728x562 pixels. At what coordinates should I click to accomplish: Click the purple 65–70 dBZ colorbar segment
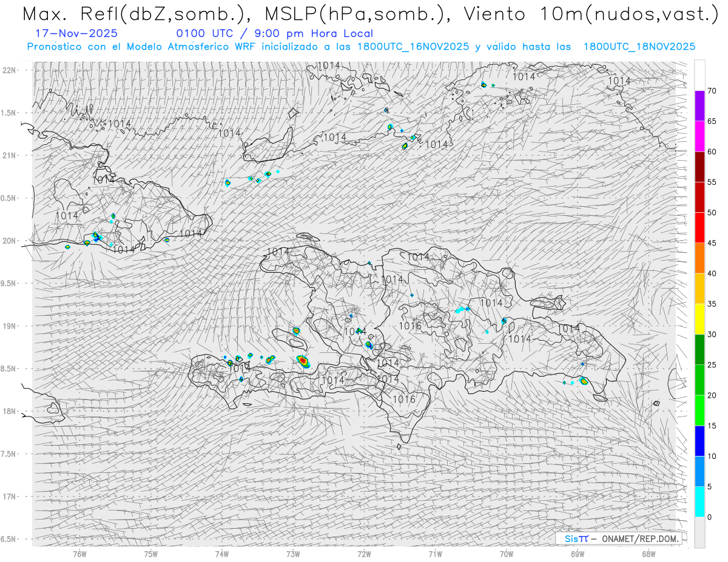pos(699,106)
